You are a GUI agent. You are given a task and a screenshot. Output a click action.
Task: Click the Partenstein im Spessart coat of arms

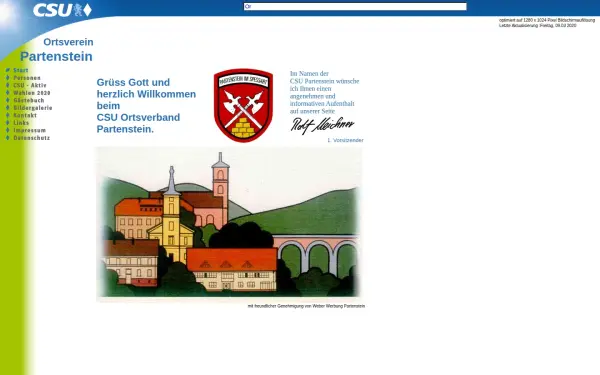point(243,105)
